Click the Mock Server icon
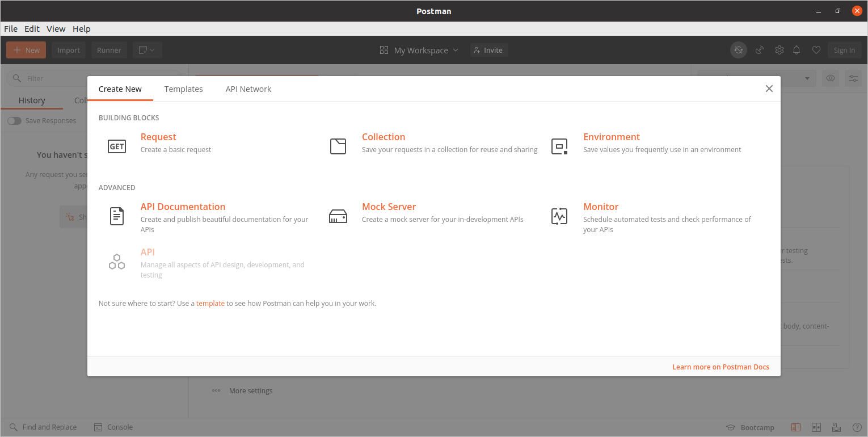The height and width of the screenshot is (437, 868). coord(338,216)
